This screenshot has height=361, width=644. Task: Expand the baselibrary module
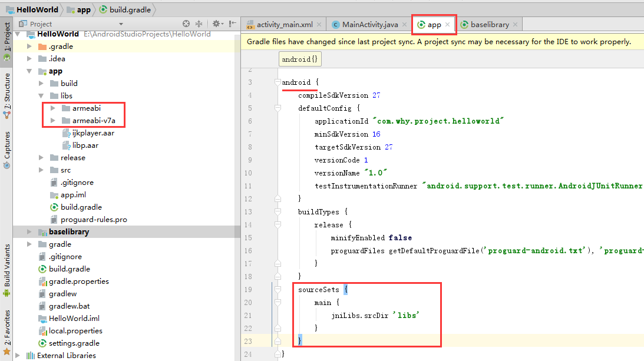pyautogui.click(x=29, y=231)
